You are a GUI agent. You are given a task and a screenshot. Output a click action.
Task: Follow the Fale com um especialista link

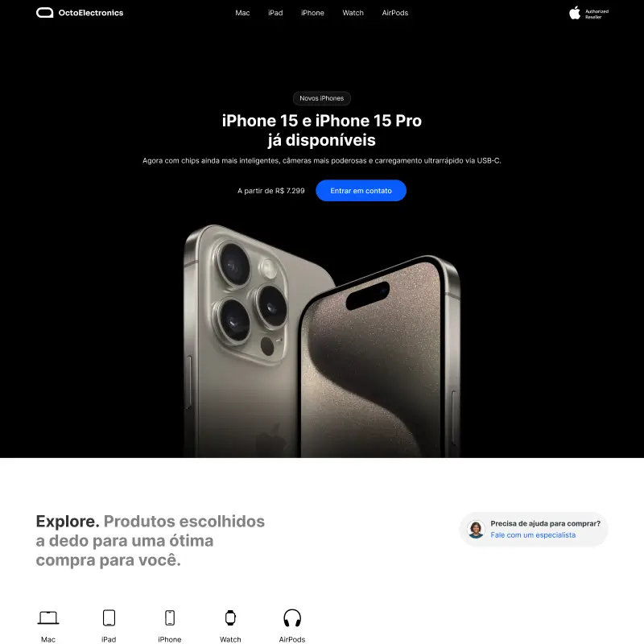(x=533, y=535)
